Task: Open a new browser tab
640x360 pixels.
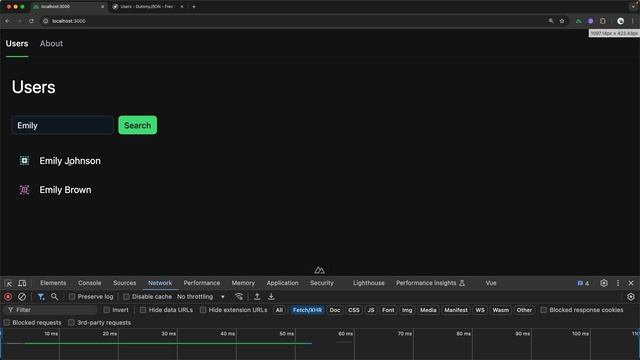Action: click(x=194, y=7)
